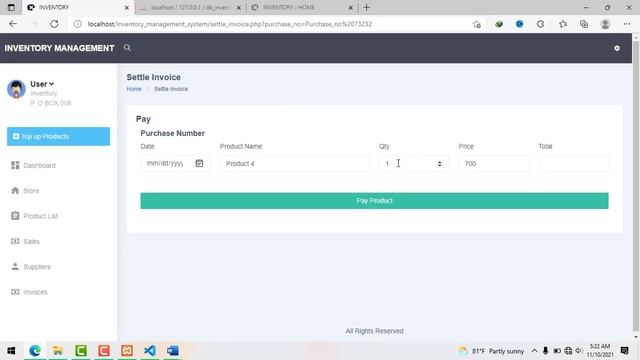
Task: Open File Explorer from the taskbar
Action: point(58,351)
